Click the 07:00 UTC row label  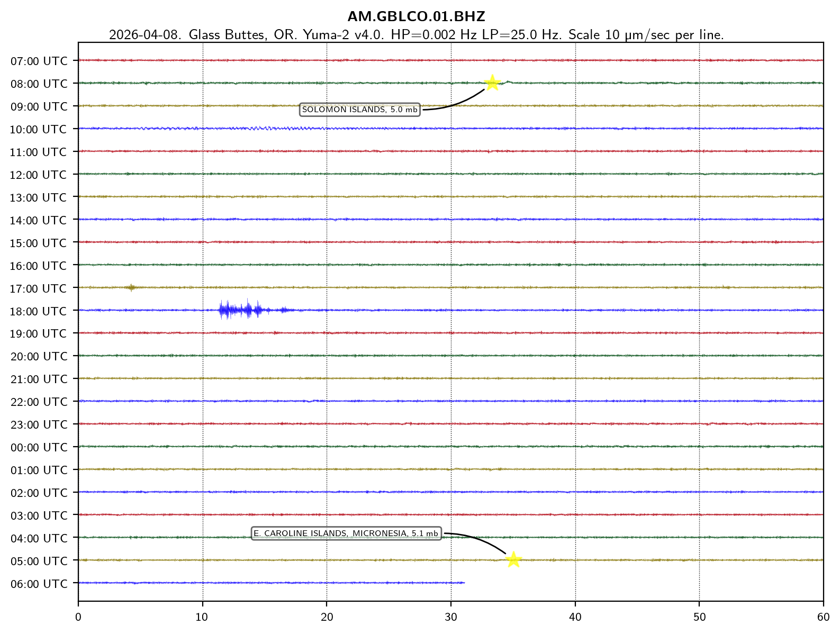[x=39, y=61]
